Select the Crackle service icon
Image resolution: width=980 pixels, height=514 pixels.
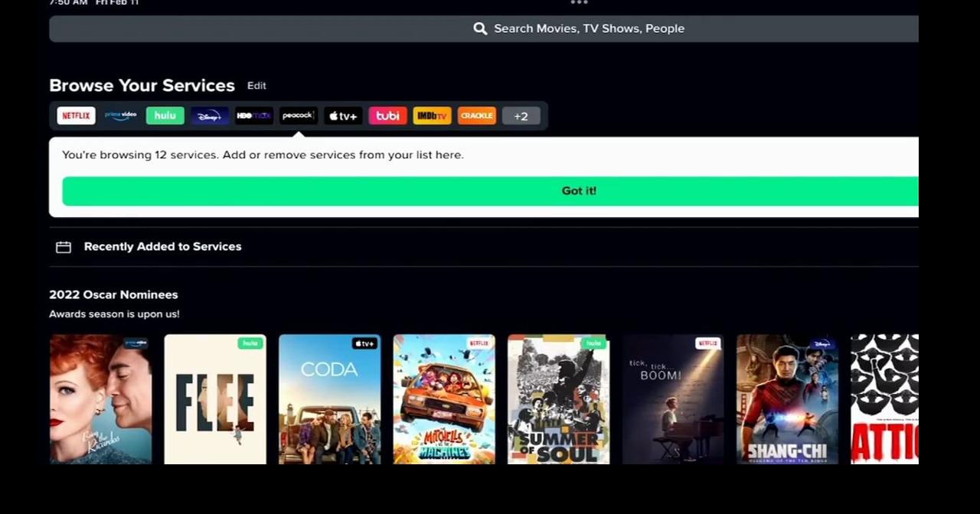click(x=476, y=115)
